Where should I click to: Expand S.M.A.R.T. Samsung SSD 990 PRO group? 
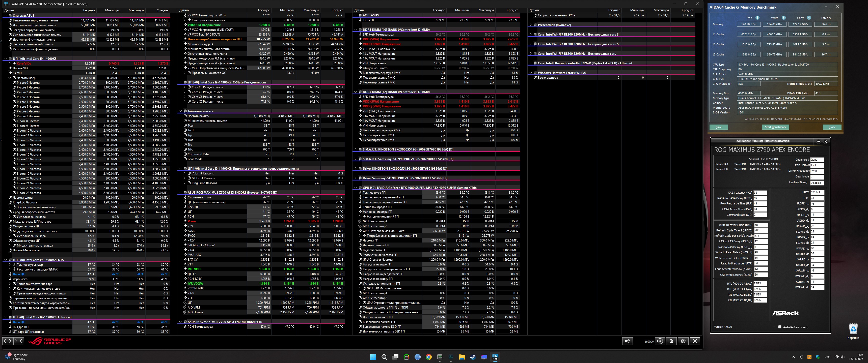point(356,159)
